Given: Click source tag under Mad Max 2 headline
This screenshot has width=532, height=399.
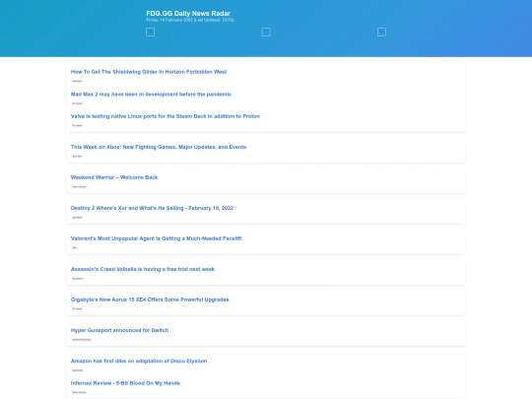Looking at the screenshot, I should pos(77,103).
